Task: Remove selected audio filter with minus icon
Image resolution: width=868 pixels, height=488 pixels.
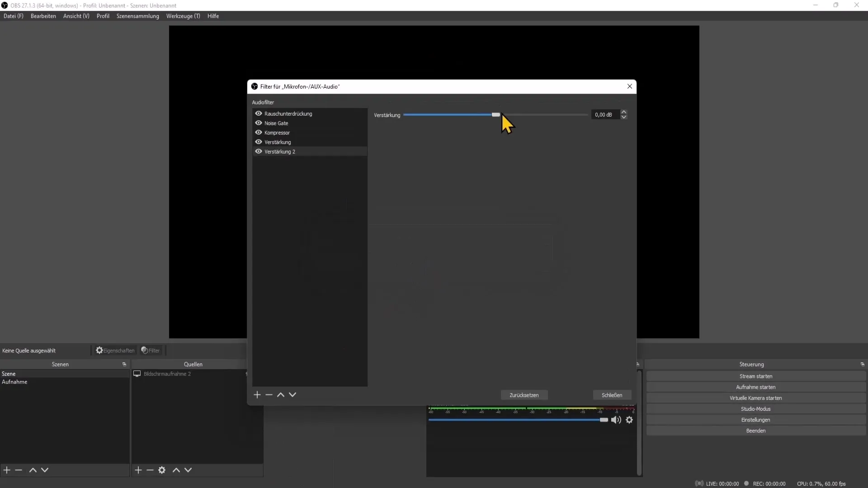Action: [x=269, y=395]
